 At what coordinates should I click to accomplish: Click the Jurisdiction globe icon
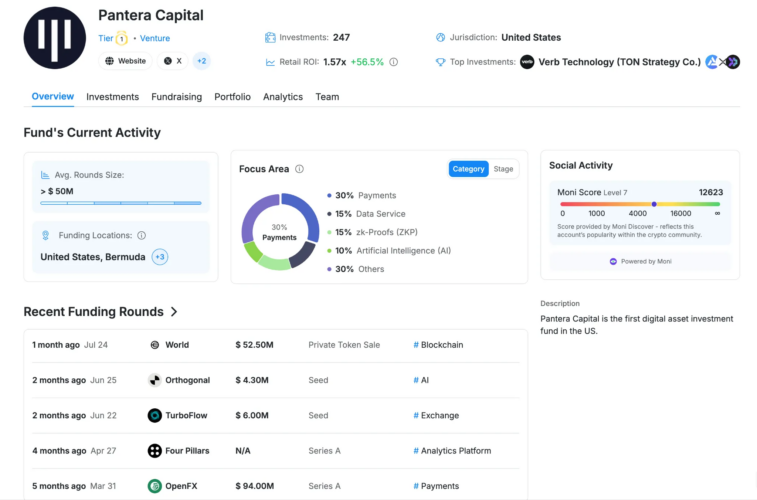click(440, 37)
